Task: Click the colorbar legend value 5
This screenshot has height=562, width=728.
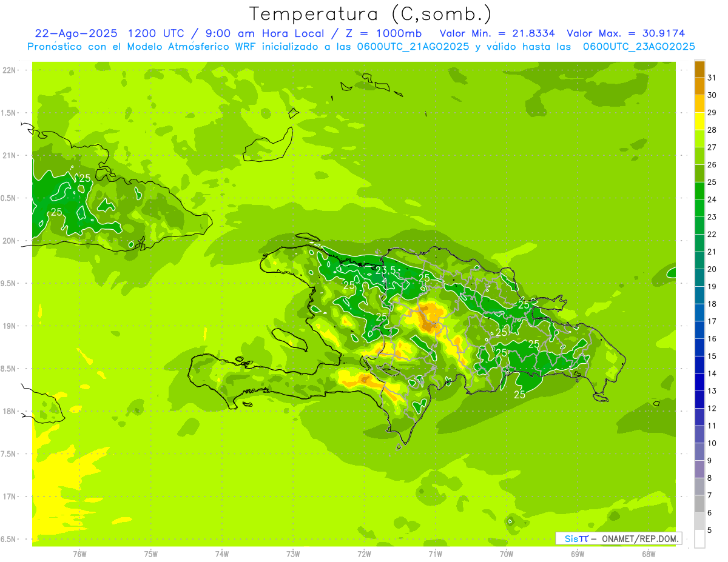Action: pyautogui.click(x=710, y=530)
